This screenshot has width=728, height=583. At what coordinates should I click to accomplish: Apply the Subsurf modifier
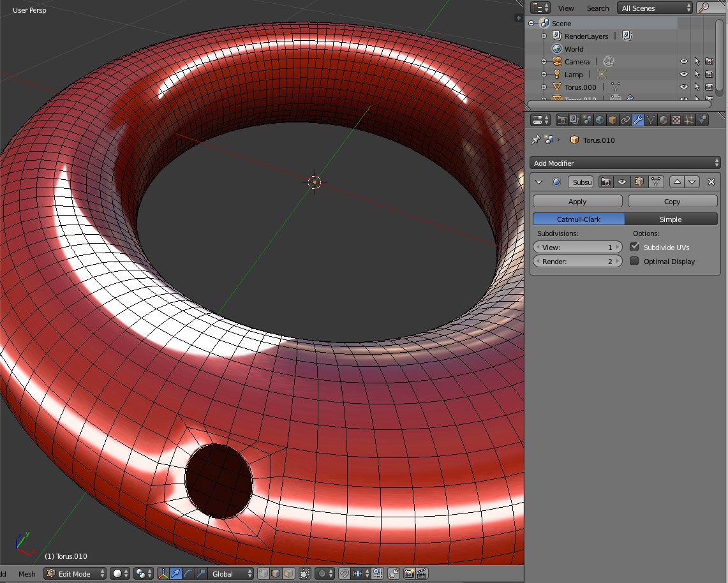577,201
